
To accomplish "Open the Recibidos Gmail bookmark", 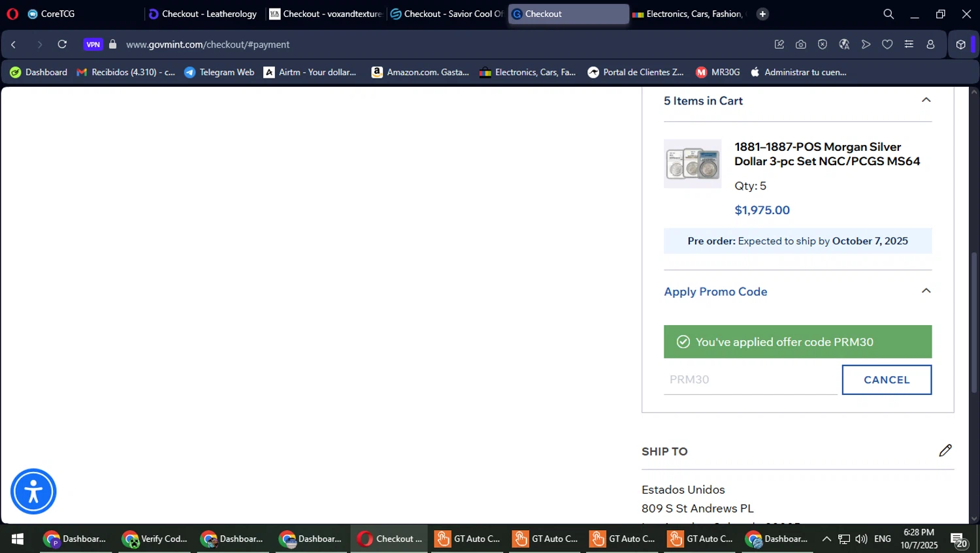I will pos(126,72).
